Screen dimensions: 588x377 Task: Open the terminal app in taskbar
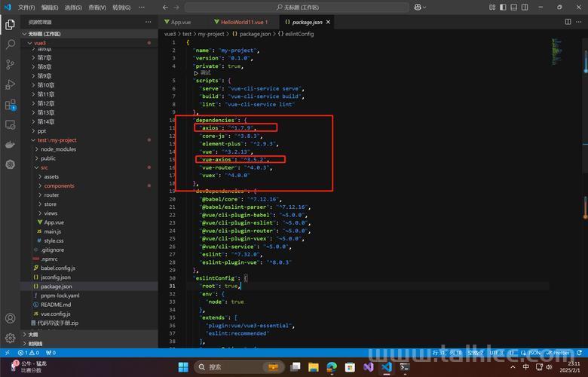405,367
